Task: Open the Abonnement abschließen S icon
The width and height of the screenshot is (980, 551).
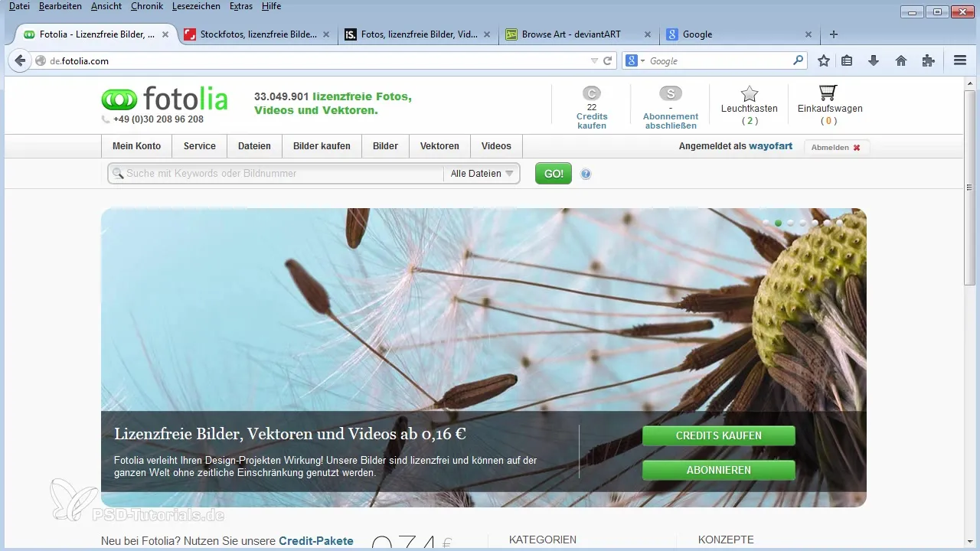Action: [670, 93]
